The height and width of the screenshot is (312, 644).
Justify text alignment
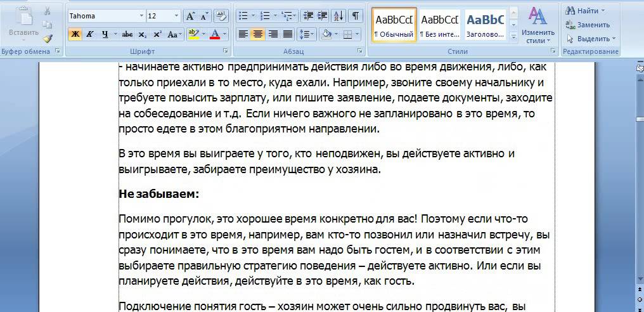click(288, 34)
